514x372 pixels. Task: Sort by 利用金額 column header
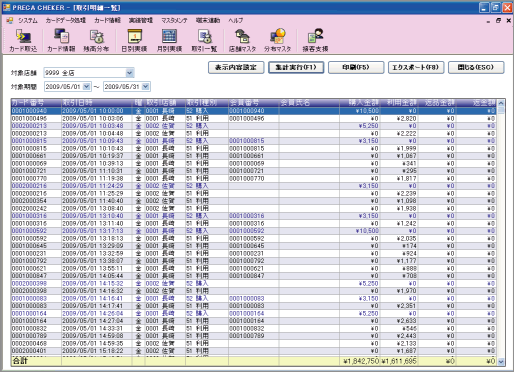tap(399, 103)
